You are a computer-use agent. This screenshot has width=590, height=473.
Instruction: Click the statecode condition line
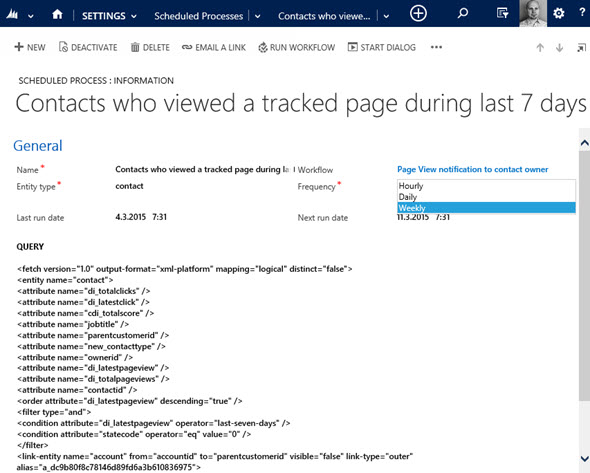(134, 434)
